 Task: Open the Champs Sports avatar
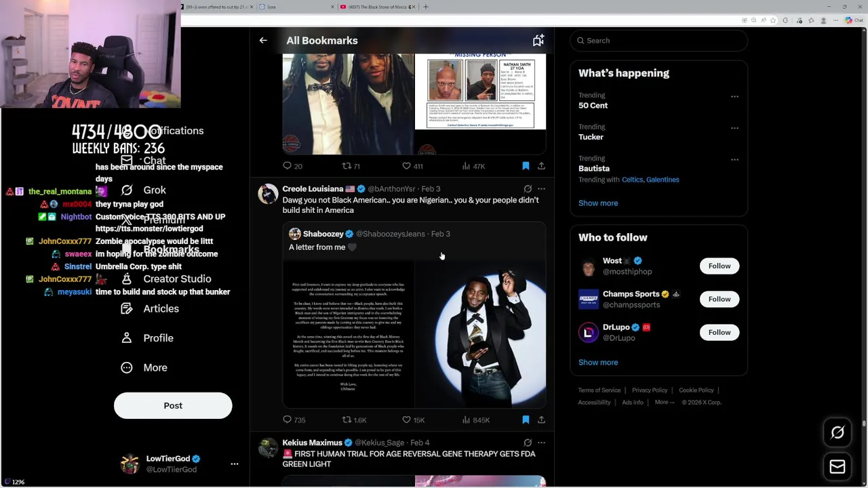[x=589, y=299]
